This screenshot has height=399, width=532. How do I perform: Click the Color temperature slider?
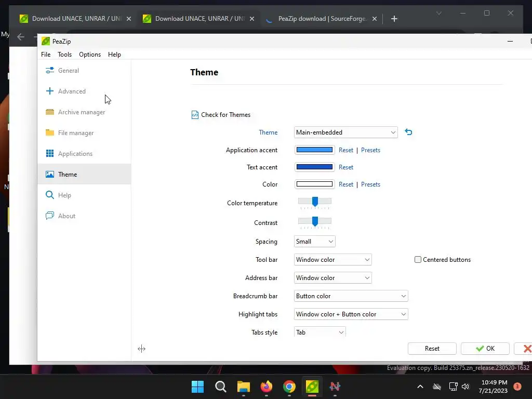[x=314, y=203]
